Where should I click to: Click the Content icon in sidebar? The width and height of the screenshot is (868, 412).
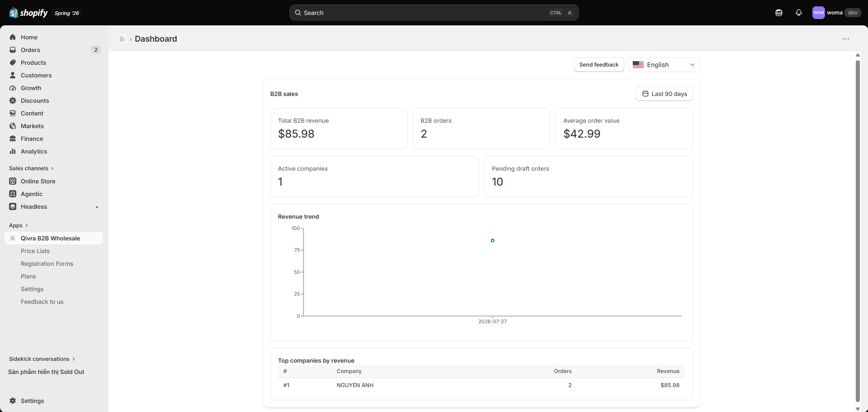pos(13,113)
